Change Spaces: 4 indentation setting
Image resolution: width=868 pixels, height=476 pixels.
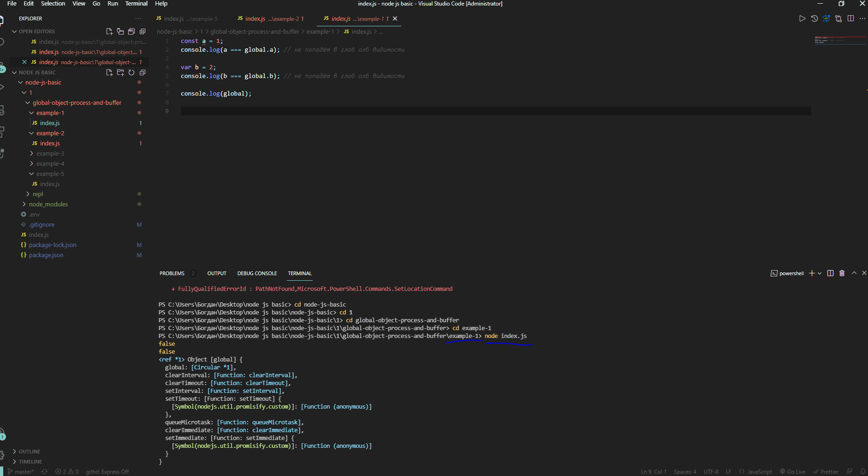[x=685, y=472]
